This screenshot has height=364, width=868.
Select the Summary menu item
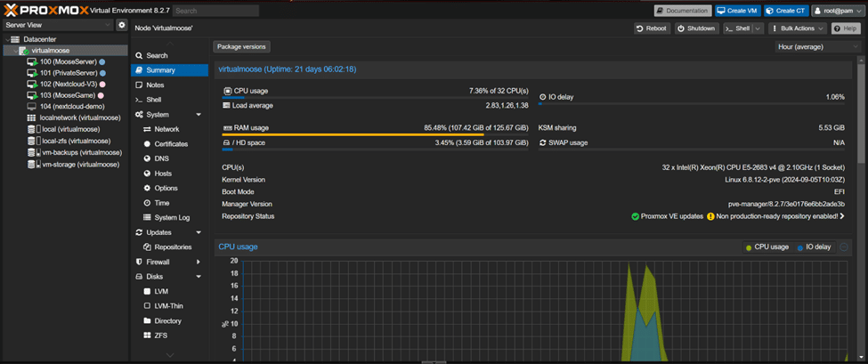point(169,70)
